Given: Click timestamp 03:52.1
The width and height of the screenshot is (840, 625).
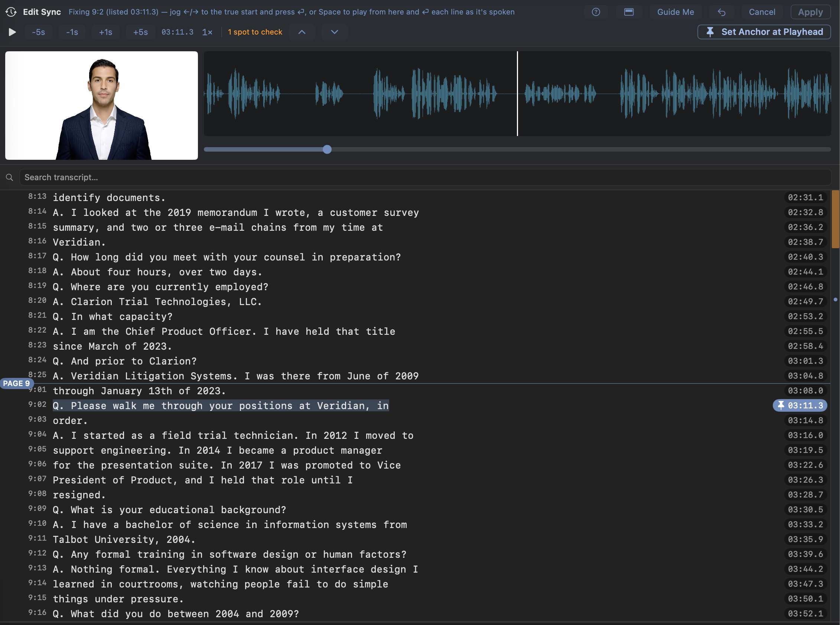Looking at the screenshot, I should click(805, 613).
